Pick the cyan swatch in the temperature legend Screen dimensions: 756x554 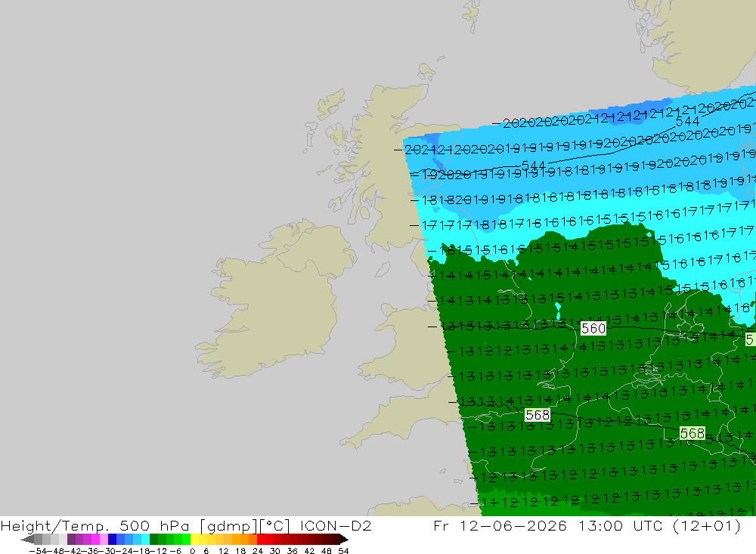point(145,540)
